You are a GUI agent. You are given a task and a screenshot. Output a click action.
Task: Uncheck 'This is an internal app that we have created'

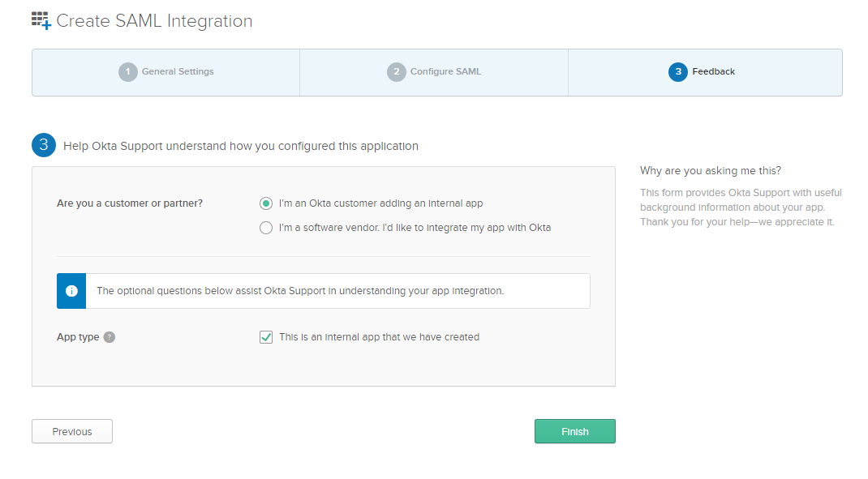point(266,337)
